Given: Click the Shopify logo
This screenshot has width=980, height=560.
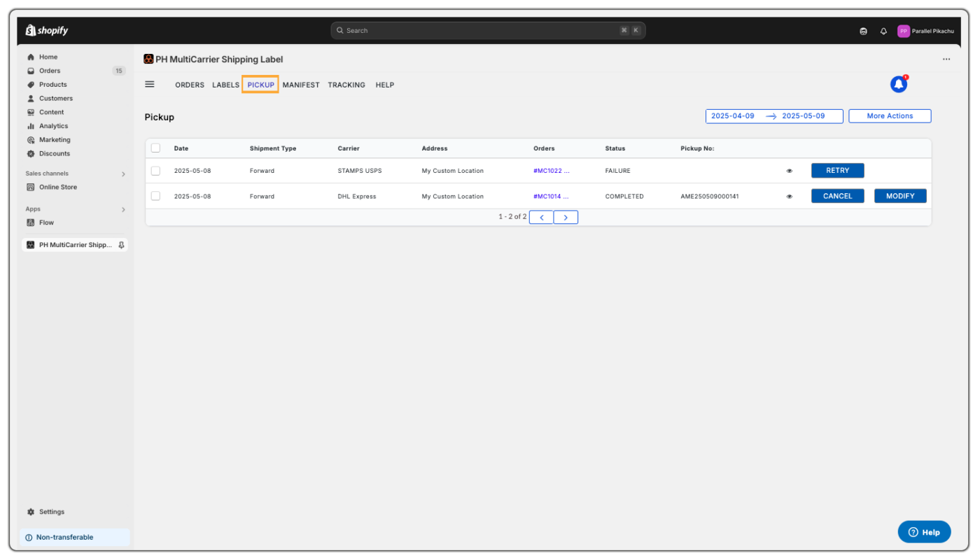Looking at the screenshot, I should point(47,31).
